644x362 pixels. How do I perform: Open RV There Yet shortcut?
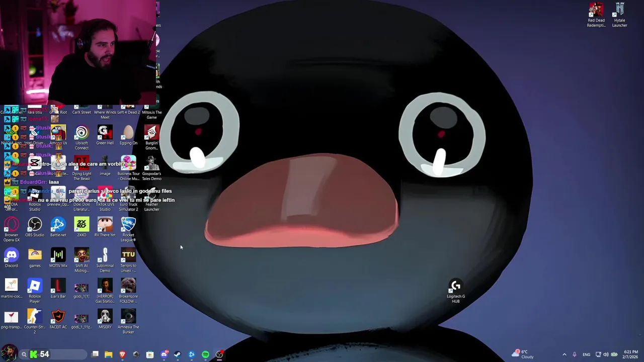coord(105,227)
